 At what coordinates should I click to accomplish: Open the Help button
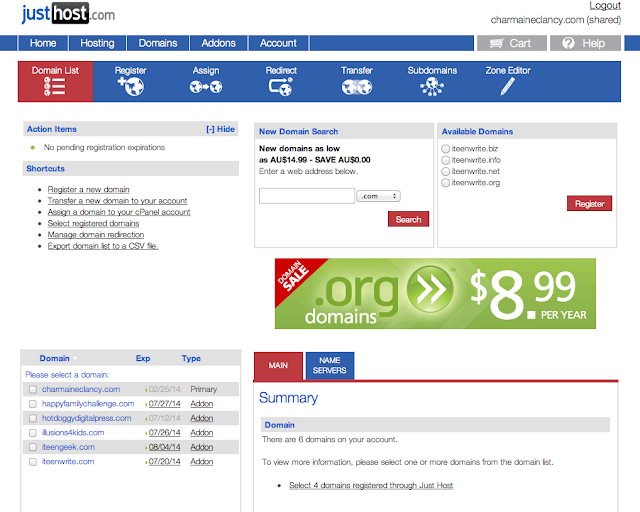pyautogui.click(x=585, y=43)
